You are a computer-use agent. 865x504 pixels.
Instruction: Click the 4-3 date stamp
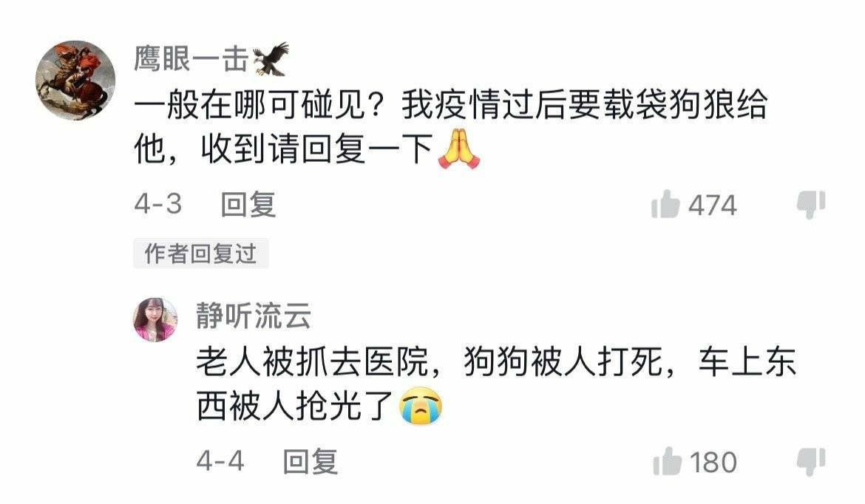[157, 205]
